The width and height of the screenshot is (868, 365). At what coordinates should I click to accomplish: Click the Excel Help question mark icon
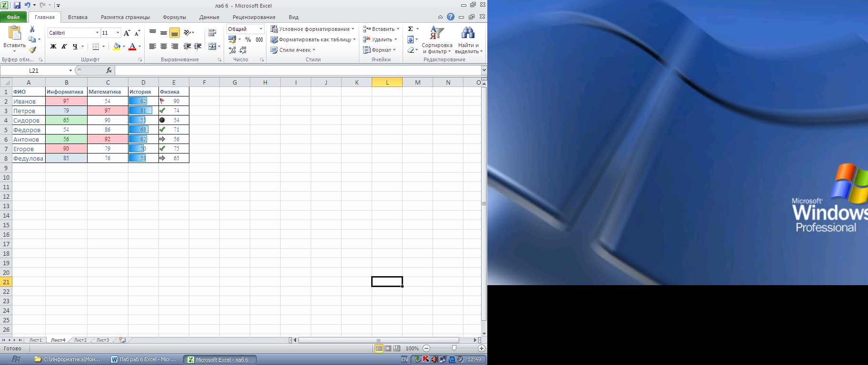point(451,17)
